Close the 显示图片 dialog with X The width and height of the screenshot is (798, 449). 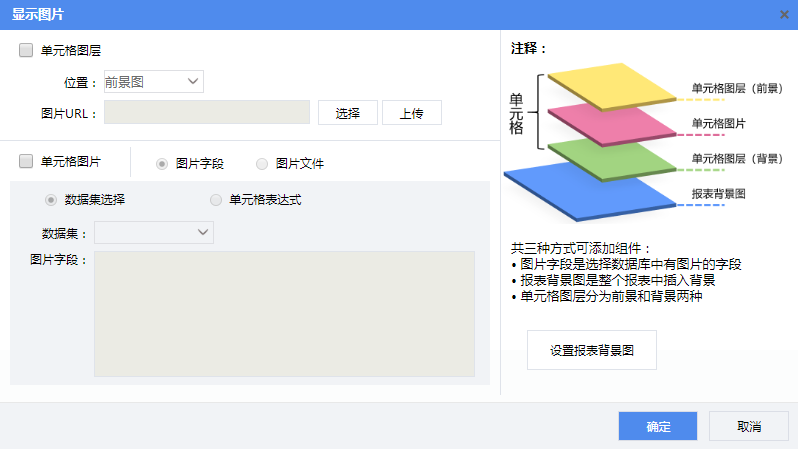(784, 14)
